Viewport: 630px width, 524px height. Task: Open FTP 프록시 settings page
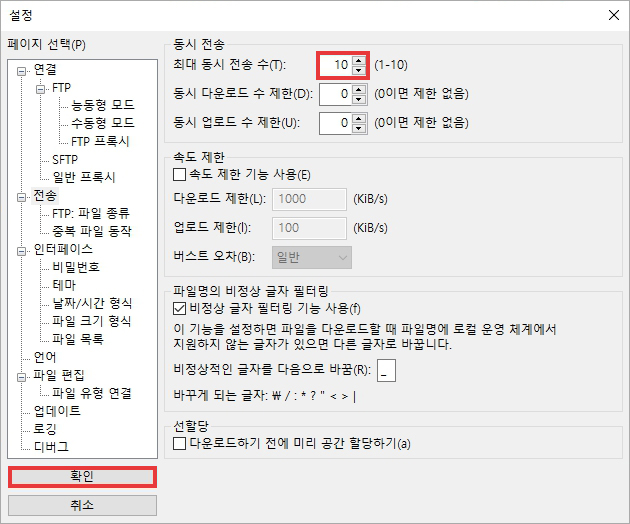point(100,141)
